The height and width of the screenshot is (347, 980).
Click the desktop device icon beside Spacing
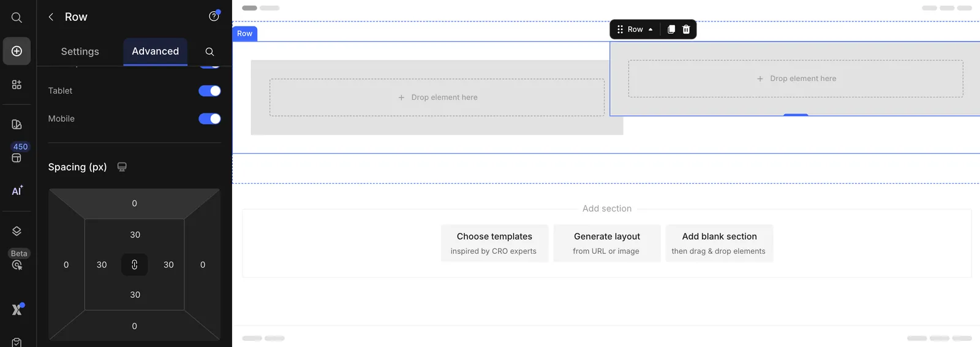122,167
